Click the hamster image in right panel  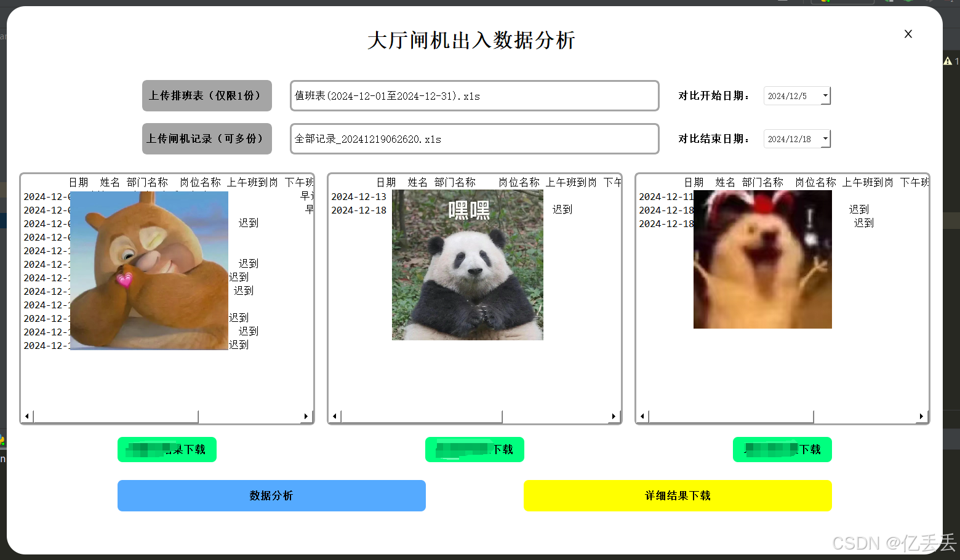tap(762, 259)
